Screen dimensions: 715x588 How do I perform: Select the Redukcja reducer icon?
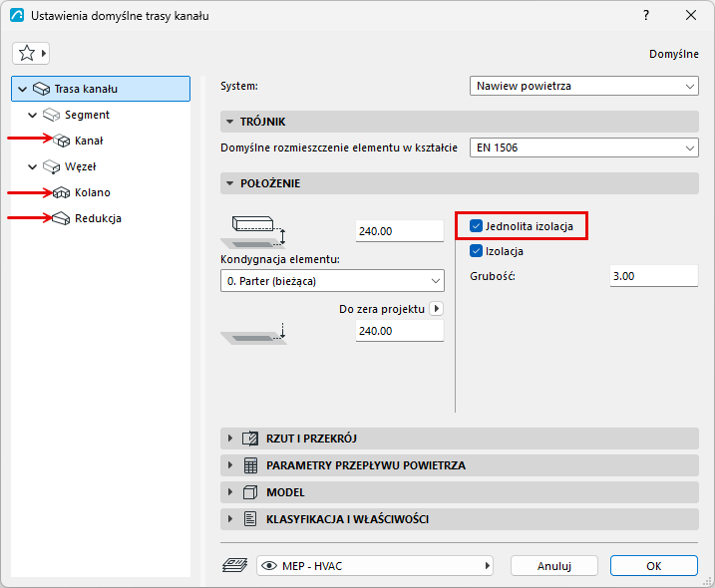(61, 218)
